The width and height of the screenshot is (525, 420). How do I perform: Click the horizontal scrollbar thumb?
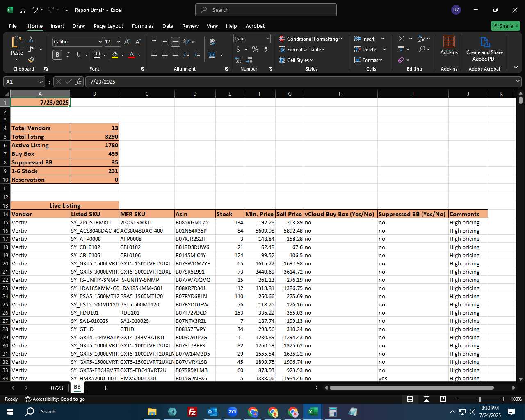pos(411,388)
